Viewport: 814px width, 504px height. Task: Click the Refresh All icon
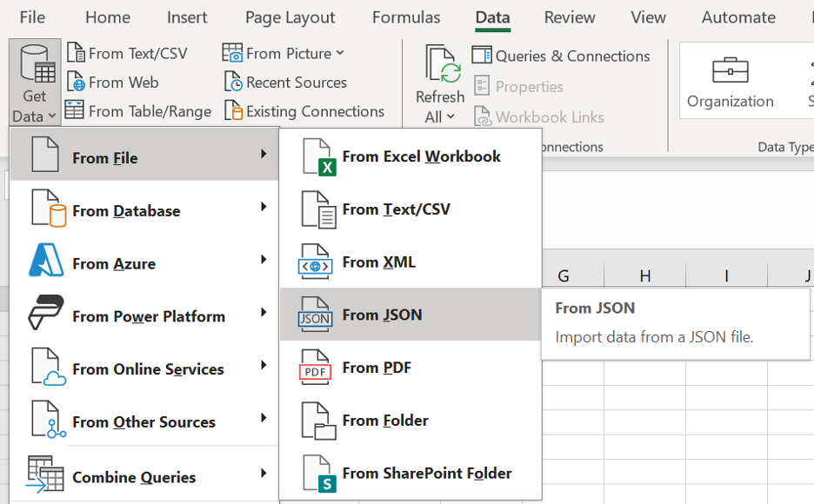click(x=442, y=64)
